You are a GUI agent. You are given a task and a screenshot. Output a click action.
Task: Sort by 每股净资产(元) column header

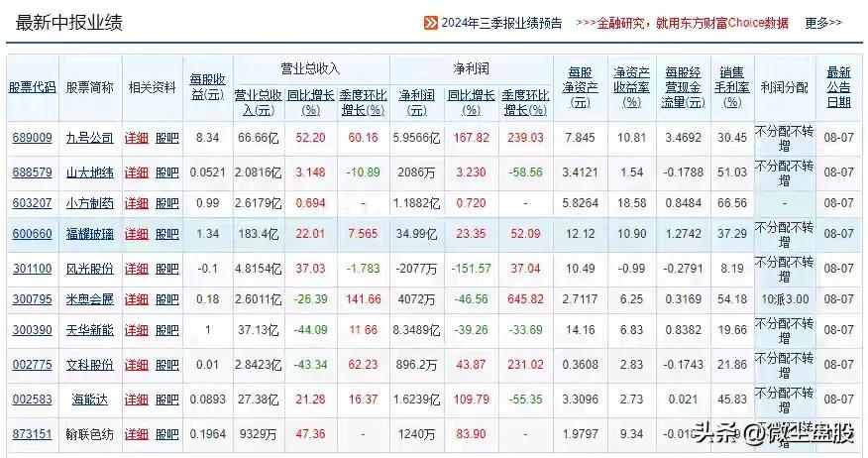click(580, 87)
